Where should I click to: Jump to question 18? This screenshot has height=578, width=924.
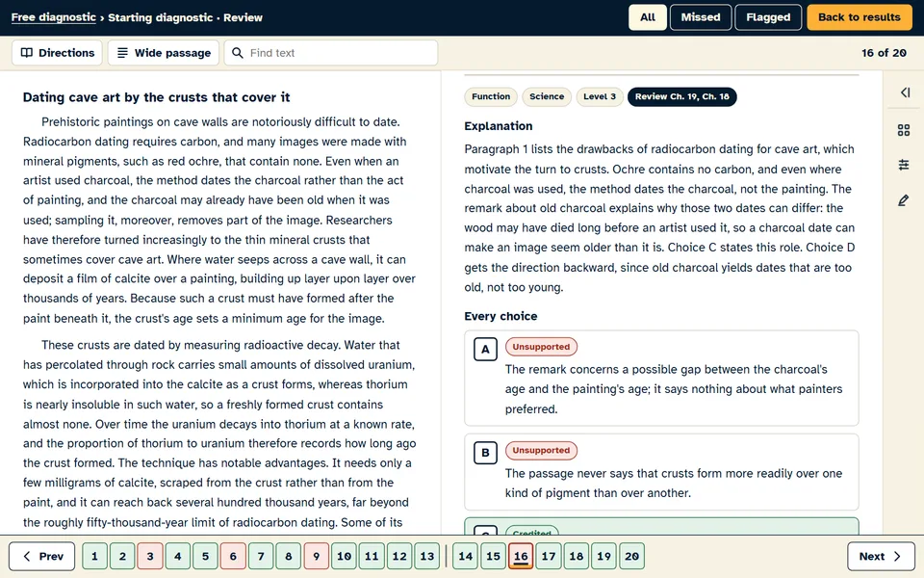[x=577, y=556]
